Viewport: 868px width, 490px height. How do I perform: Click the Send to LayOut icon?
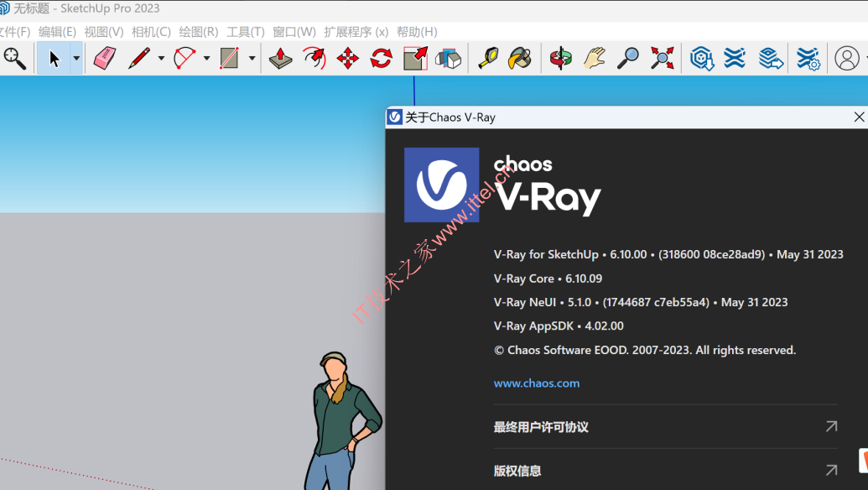click(x=771, y=58)
